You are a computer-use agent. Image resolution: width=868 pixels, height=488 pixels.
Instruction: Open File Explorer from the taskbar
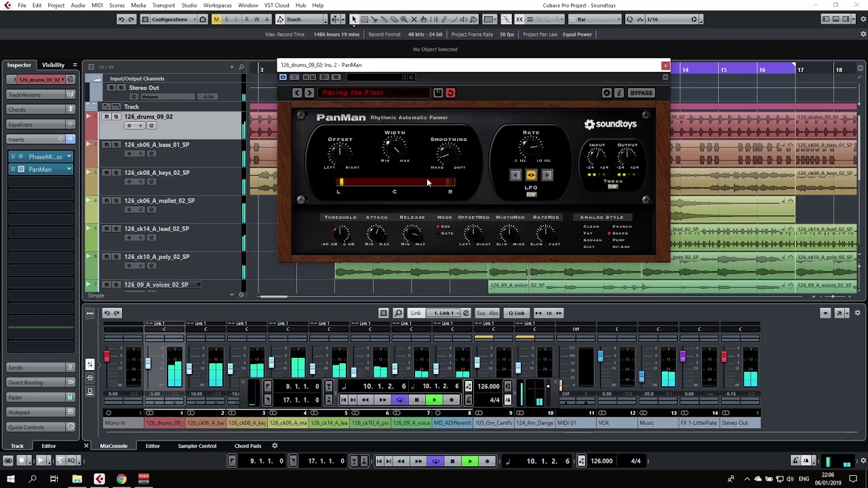[x=77, y=479]
